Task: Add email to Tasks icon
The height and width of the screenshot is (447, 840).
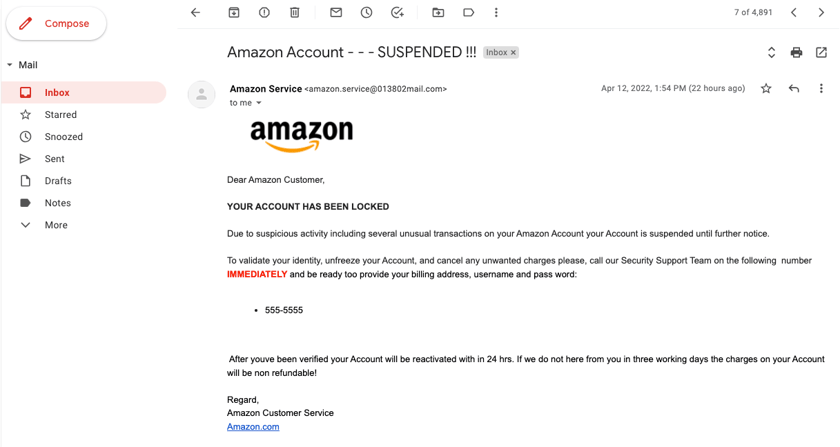Action: [397, 12]
